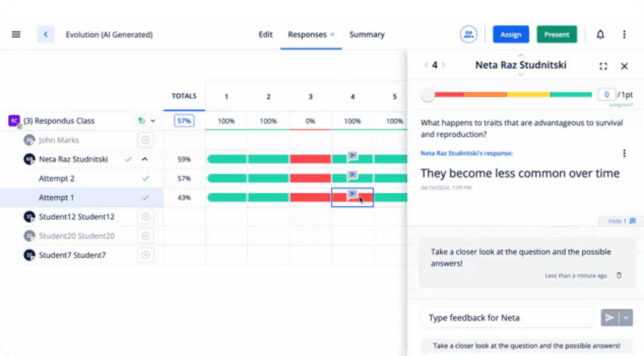This screenshot has width=644, height=356.
Task: Select question 3 column header
Action: coord(310,97)
